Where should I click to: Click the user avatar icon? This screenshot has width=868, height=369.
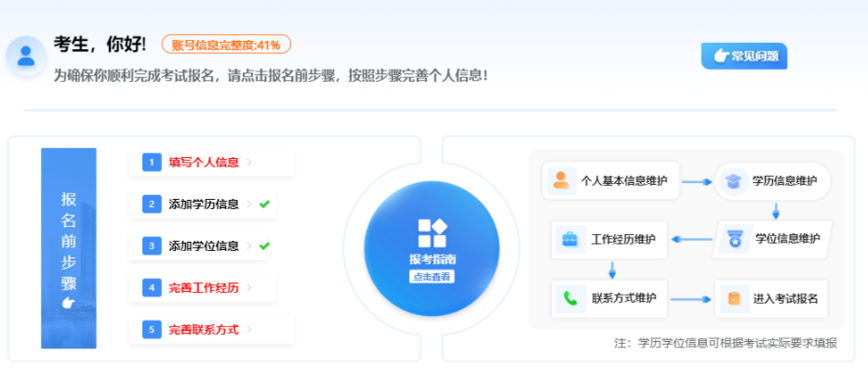(x=25, y=56)
